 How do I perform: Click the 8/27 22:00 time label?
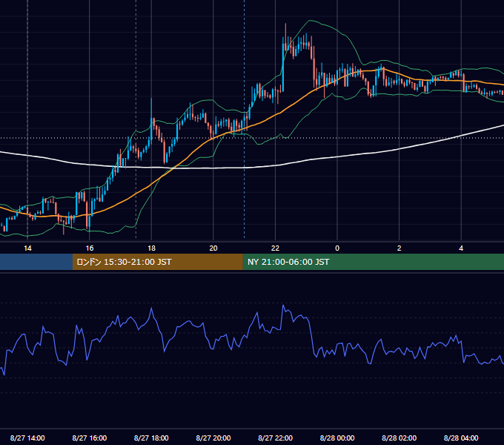275,438
